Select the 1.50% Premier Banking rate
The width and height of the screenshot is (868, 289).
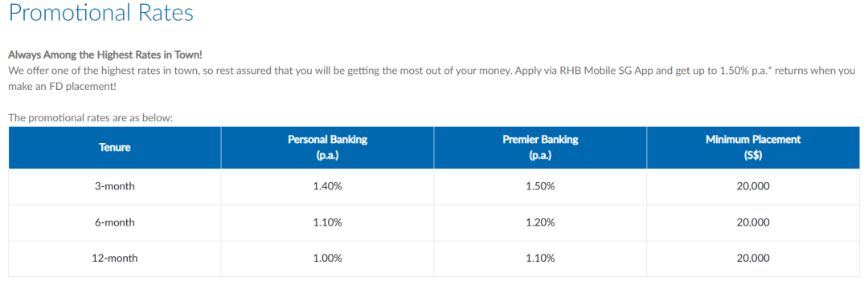pyautogui.click(x=540, y=186)
